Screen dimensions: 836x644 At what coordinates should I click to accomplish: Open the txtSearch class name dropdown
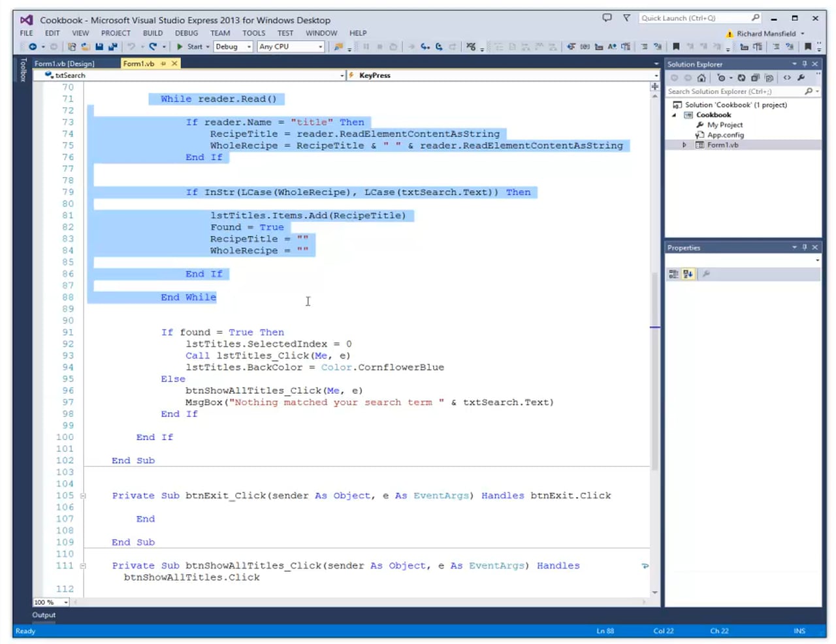[x=342, y=76]
